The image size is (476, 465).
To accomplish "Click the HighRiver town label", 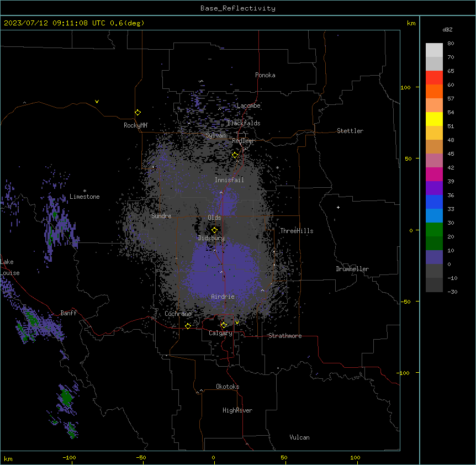I will pyautogui.click(x=237, y=410).
